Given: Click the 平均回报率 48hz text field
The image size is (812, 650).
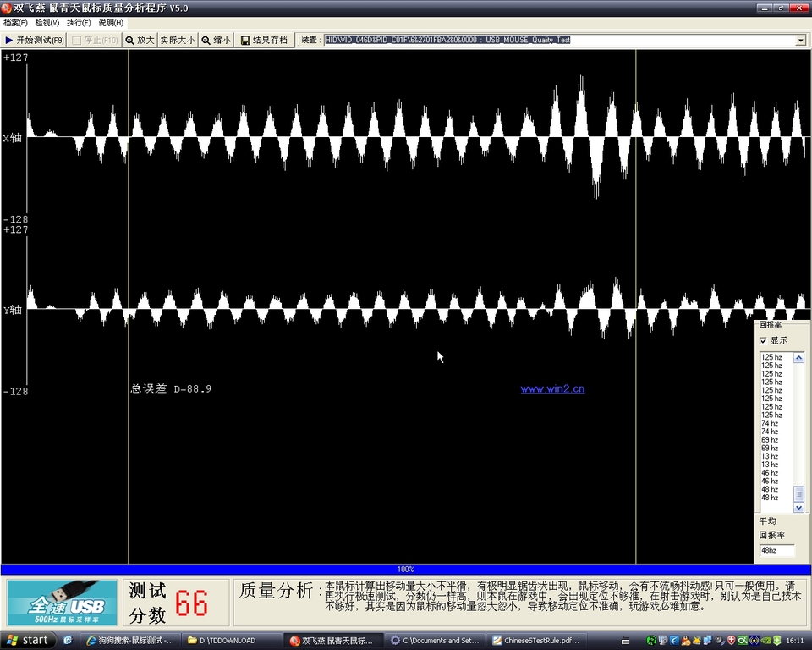Looking at the screenshot, I should click(776, 550).
